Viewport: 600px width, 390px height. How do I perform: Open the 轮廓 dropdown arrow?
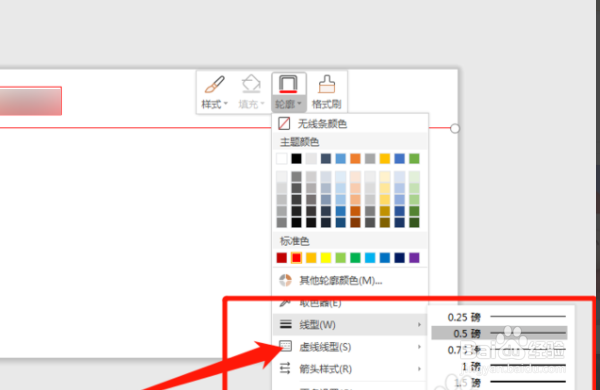click(299, 104)
